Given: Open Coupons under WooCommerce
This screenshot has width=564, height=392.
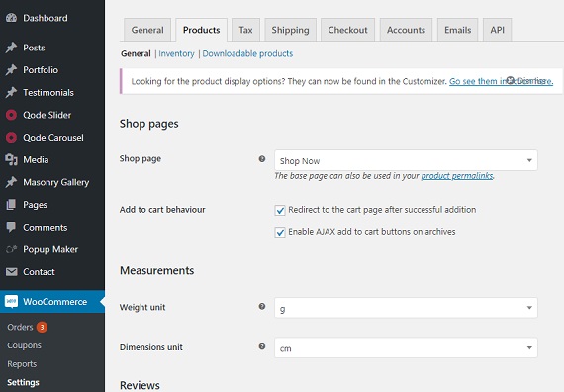Looking at the screenshot, I should click(24, 345).
